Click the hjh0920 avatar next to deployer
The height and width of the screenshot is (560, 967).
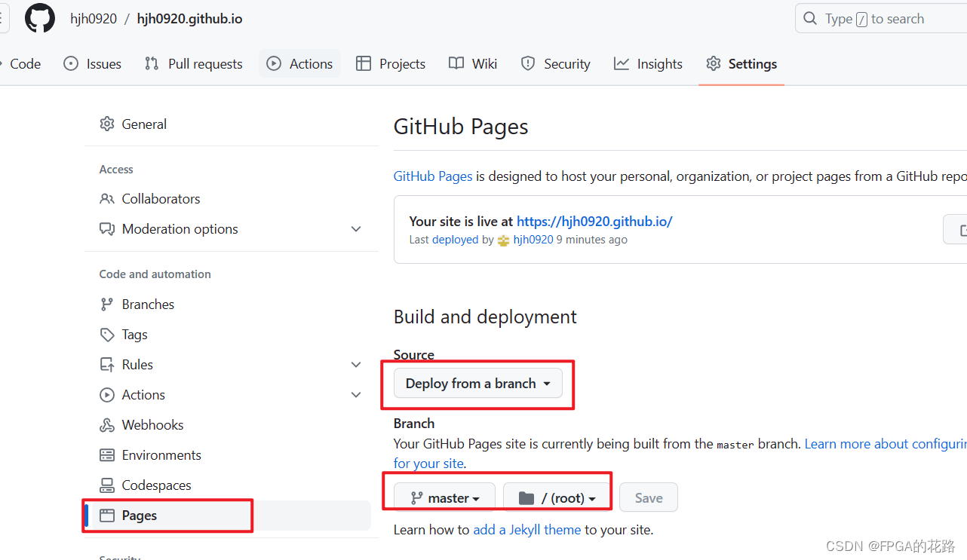point(504,240)
